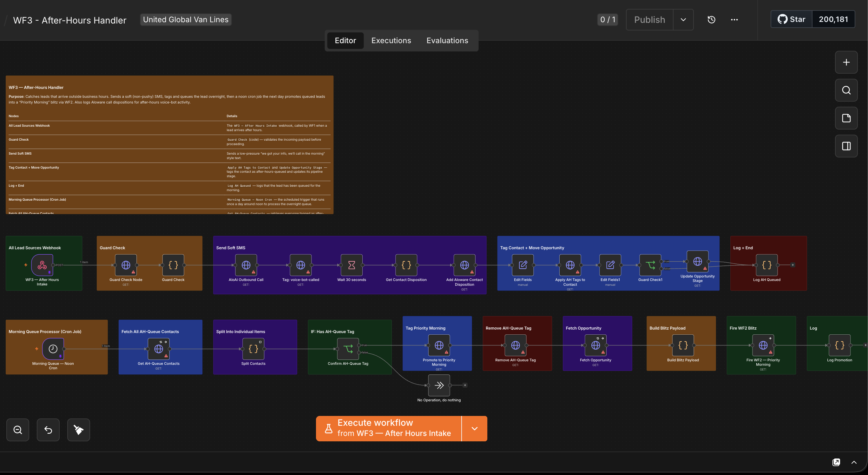Open the Fire WF2 — Priority Morning node
868x475 pixels.
pos(763,345)
